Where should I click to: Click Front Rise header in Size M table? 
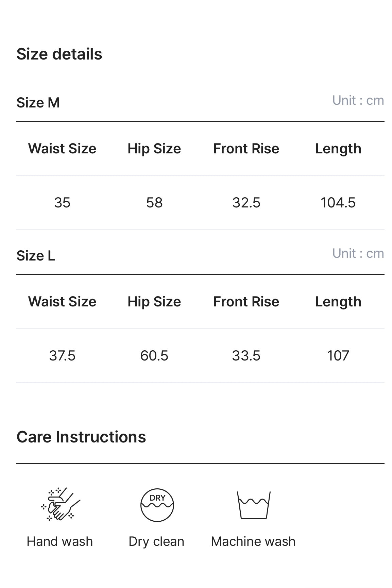click(x=246, y=149)
